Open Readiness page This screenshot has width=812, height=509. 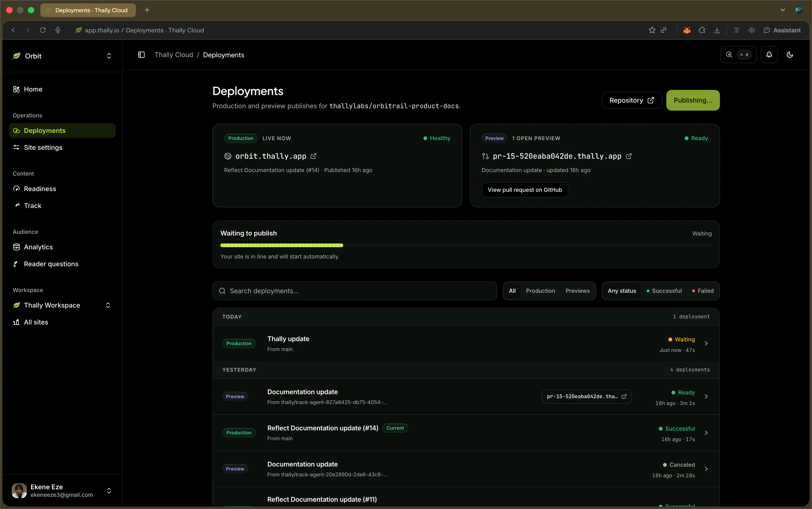[x=62, y=189]
